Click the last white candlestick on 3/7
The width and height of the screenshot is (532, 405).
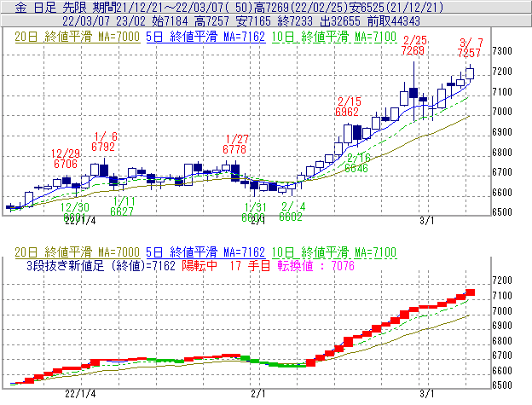tap(470, 73)
